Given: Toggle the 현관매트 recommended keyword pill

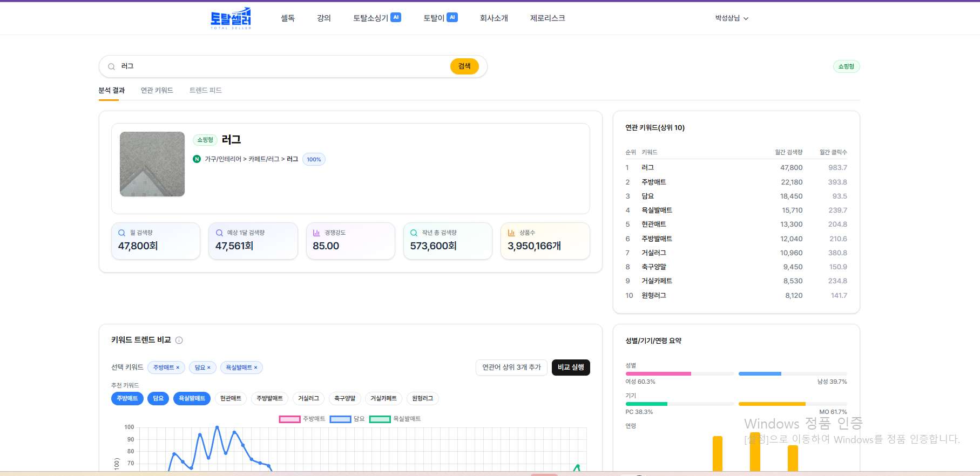Looking at the screenshot, I should (x=231, y=398).
